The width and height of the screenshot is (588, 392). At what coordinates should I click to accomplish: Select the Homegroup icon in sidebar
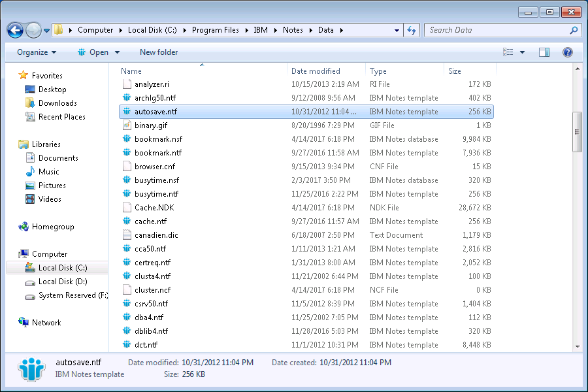click(24, 227)
